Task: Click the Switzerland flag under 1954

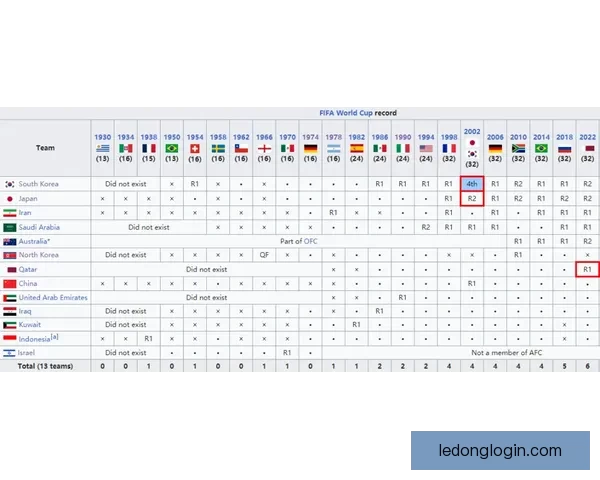Action: point(195,149)
